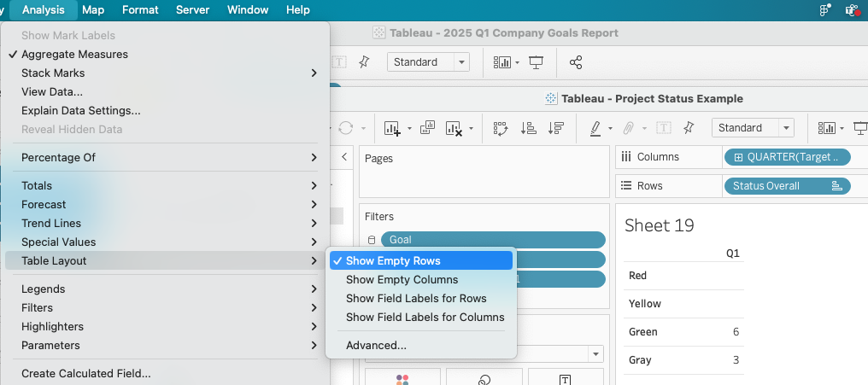Click the Group Members paperclip icon

(x=628, y=128)
